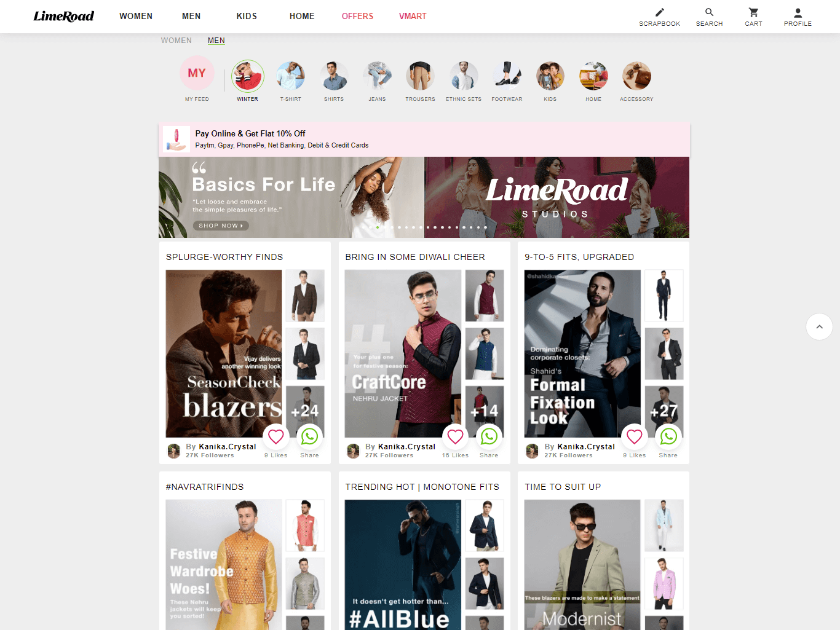This screenshot has width=840, height=630.
Task: Open the LimeRoad Studios banner
Action: (557, 197)
